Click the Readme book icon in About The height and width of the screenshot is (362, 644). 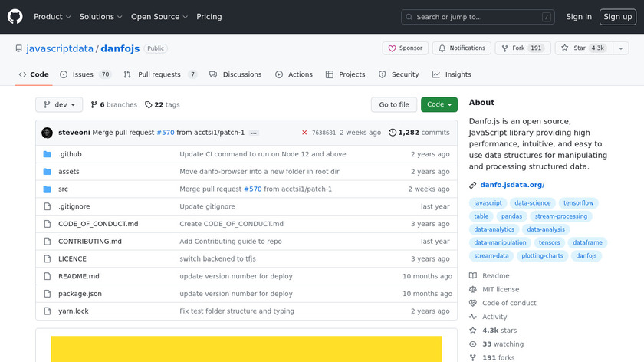(473, 275)
